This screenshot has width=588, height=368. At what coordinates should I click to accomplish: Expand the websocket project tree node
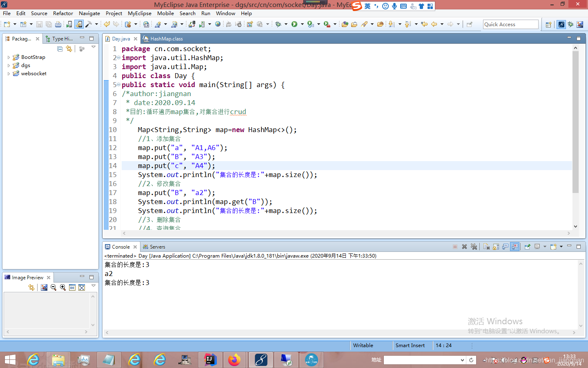pyautogui.click(x=9, y=74)
